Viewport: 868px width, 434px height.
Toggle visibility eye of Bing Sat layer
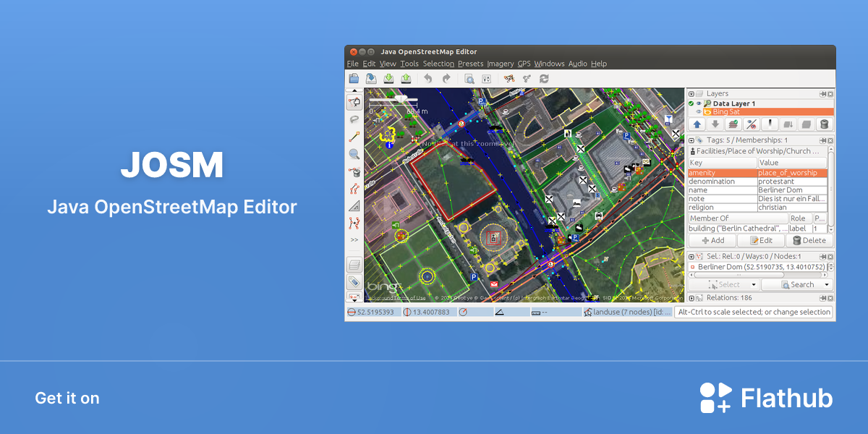[699, 112]
